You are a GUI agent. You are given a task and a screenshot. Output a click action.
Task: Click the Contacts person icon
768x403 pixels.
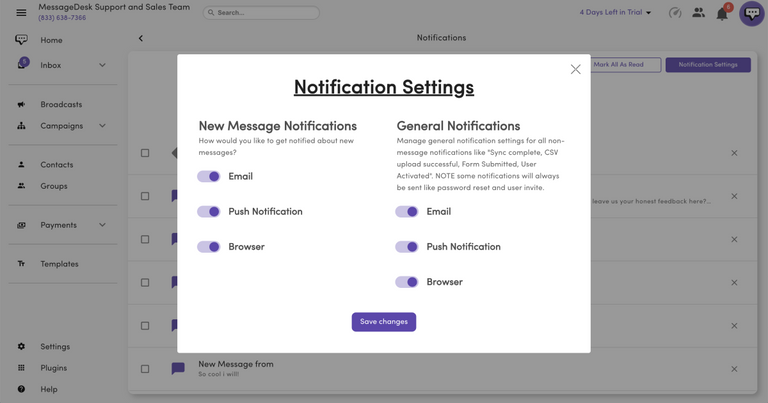21,165
